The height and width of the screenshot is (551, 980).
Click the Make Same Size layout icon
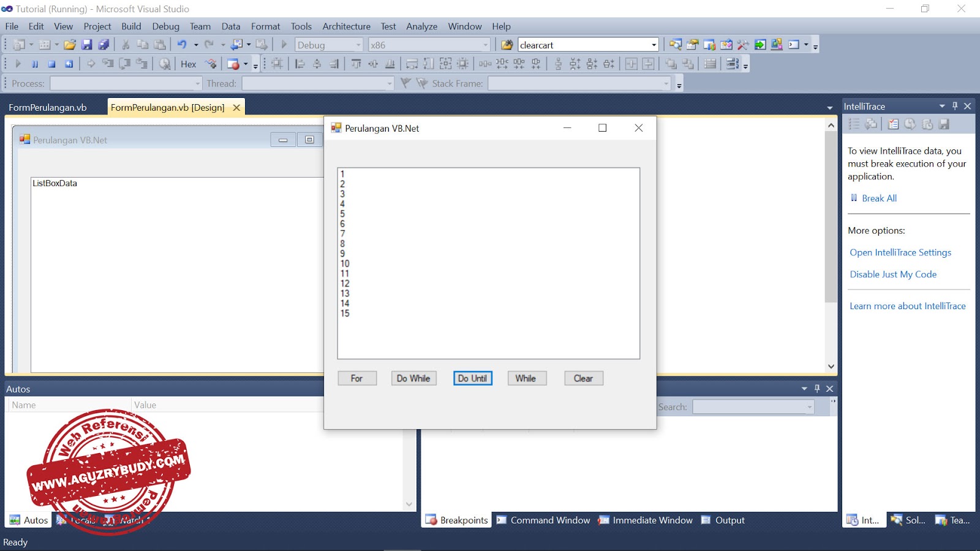445,64
